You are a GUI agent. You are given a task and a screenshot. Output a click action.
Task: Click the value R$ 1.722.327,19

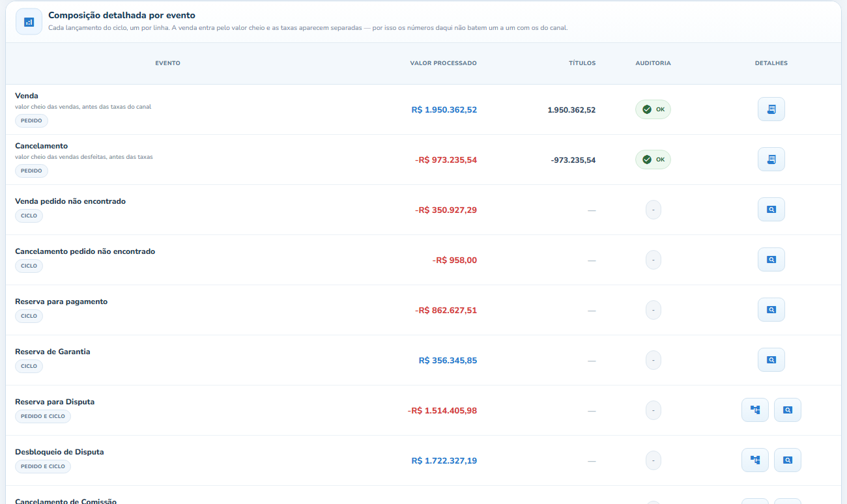(444, 461)
